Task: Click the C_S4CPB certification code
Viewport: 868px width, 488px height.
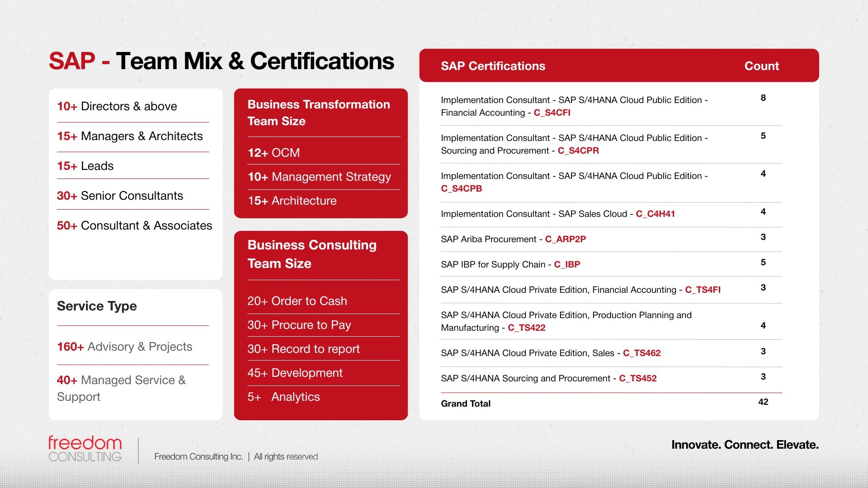Action: click(x=461, y=188)
